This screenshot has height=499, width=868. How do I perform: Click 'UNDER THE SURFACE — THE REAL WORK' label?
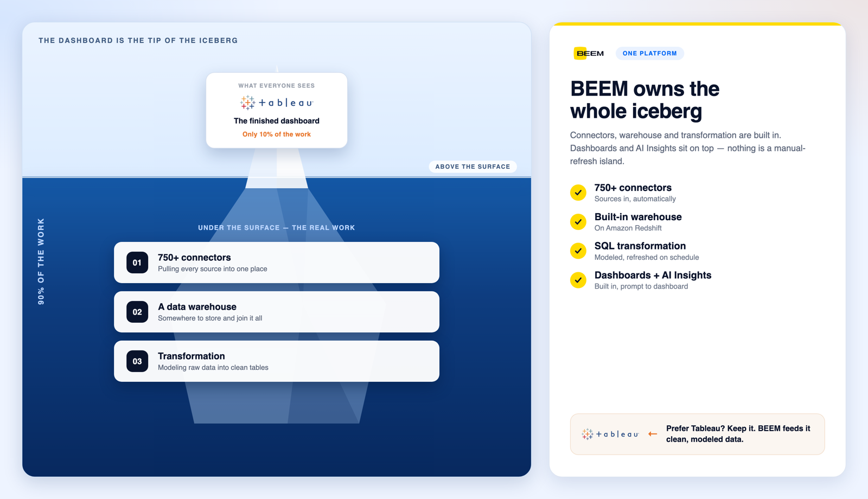tap(277, 228)
